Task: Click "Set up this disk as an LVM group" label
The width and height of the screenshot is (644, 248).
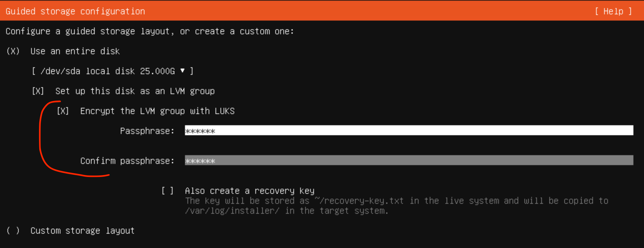Action: click(135, 91)
